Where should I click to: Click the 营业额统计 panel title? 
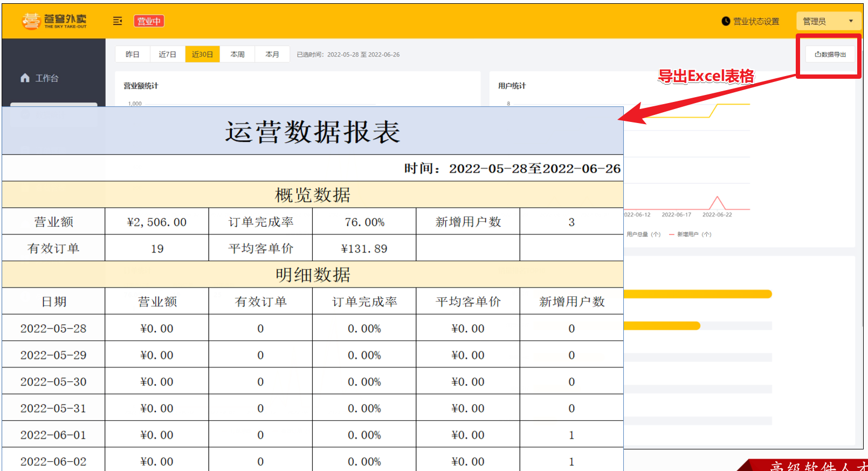tap(141, 86)
